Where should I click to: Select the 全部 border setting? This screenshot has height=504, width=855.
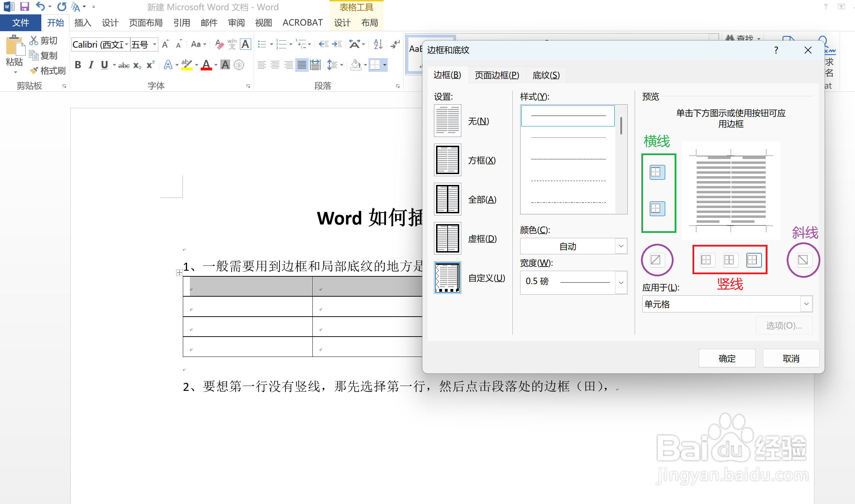[448, 199]
